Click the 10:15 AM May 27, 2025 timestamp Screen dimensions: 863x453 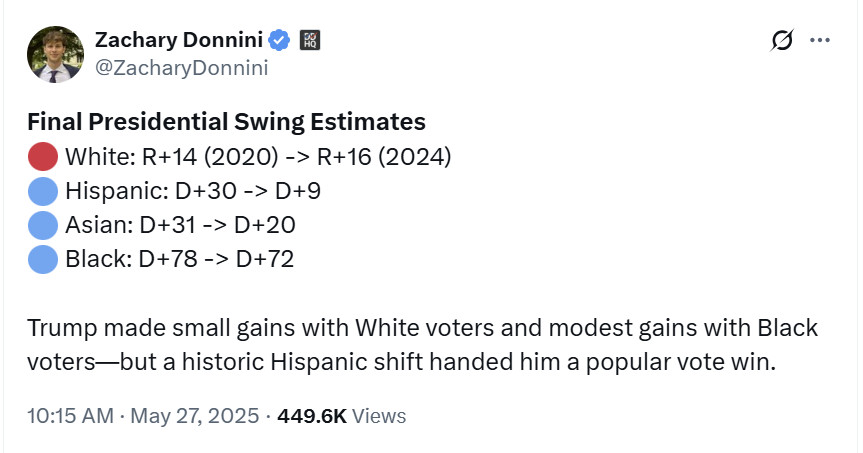[143, 416]
